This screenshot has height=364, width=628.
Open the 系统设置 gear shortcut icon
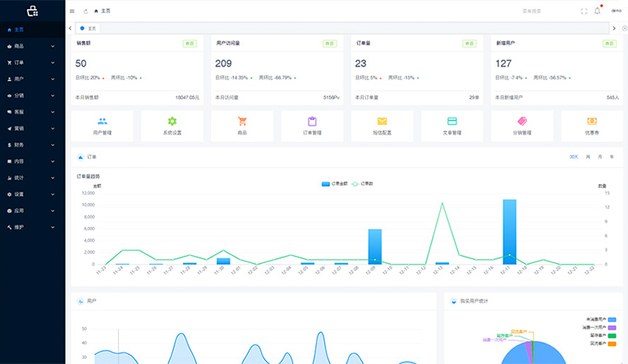[x=172, y=121]
